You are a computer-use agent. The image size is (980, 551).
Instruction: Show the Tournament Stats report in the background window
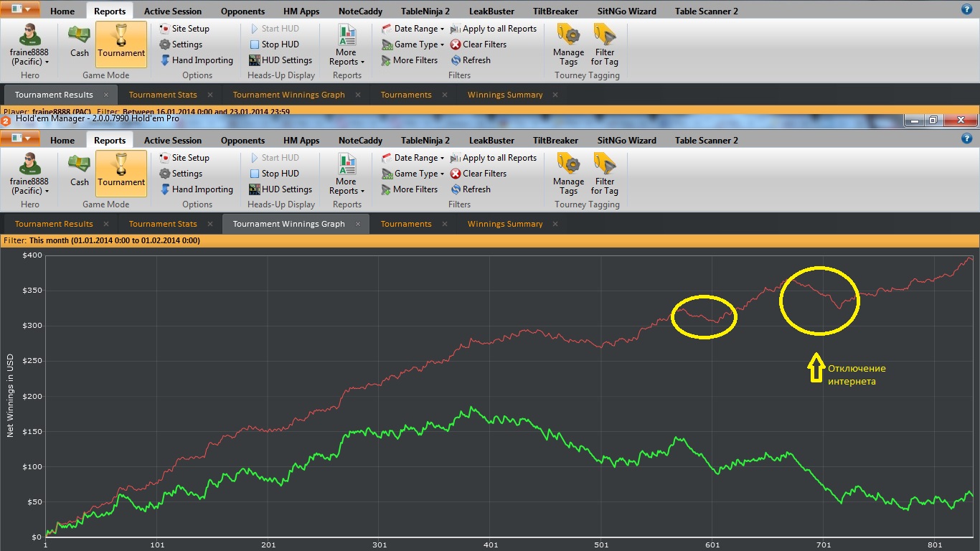[x=163, y=95]
